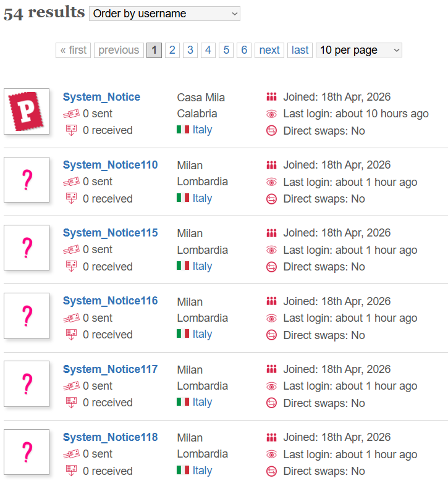Select page 4 in the pagination

[208, 50]
